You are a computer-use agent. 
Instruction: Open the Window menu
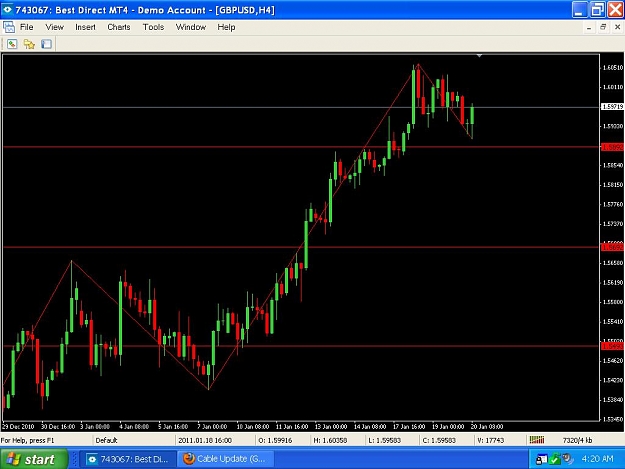[x=191, y=27]
